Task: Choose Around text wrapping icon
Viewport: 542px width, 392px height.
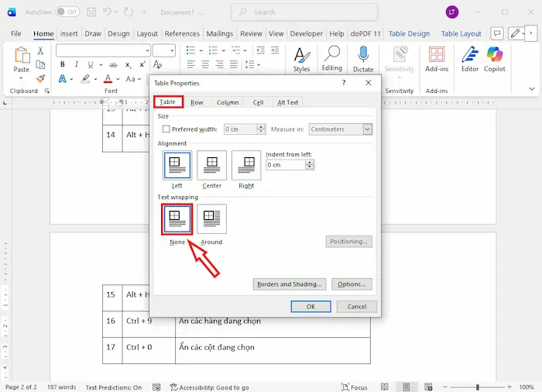Action: tap(211, 219)
